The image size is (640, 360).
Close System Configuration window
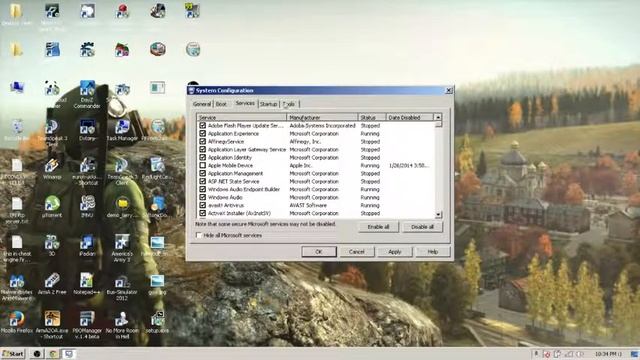click(449, 90)
